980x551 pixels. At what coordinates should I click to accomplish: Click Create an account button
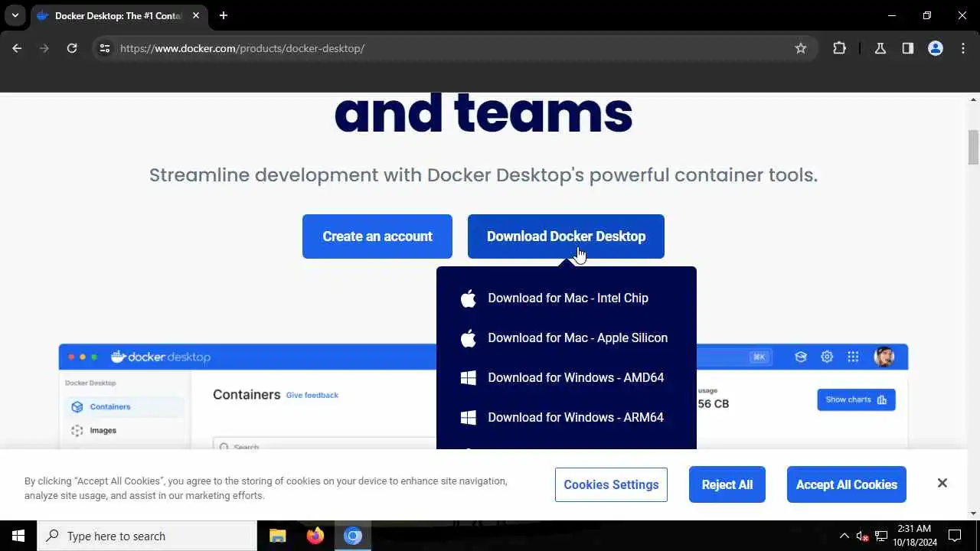coord(377,236)
